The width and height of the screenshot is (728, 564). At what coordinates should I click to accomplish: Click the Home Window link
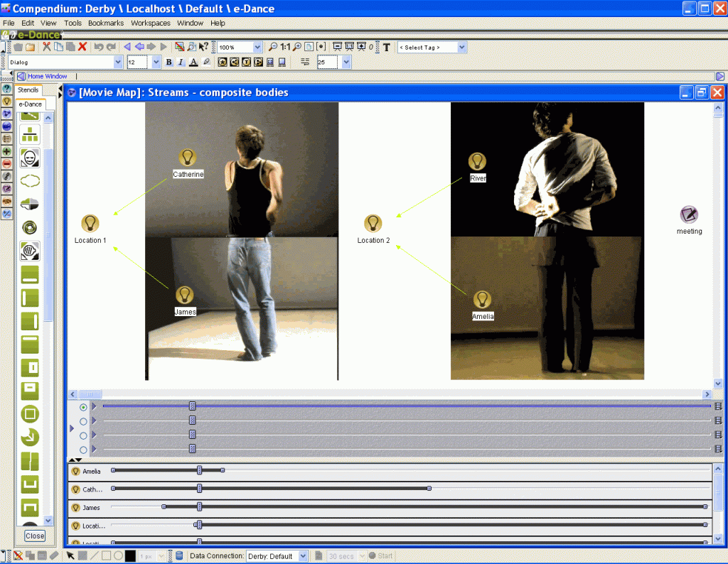click(47, 76)
